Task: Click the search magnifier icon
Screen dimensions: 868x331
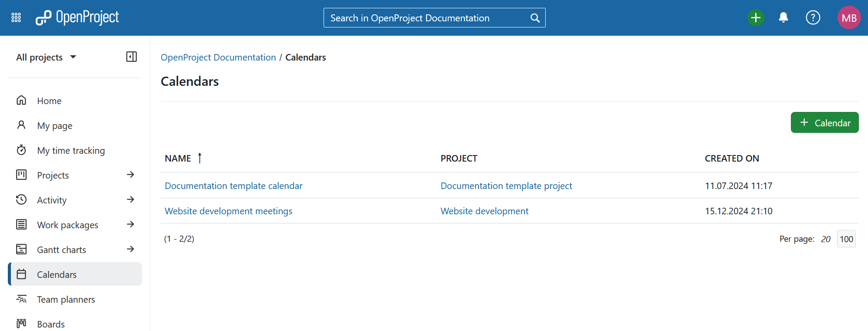Action: [535, 18]
